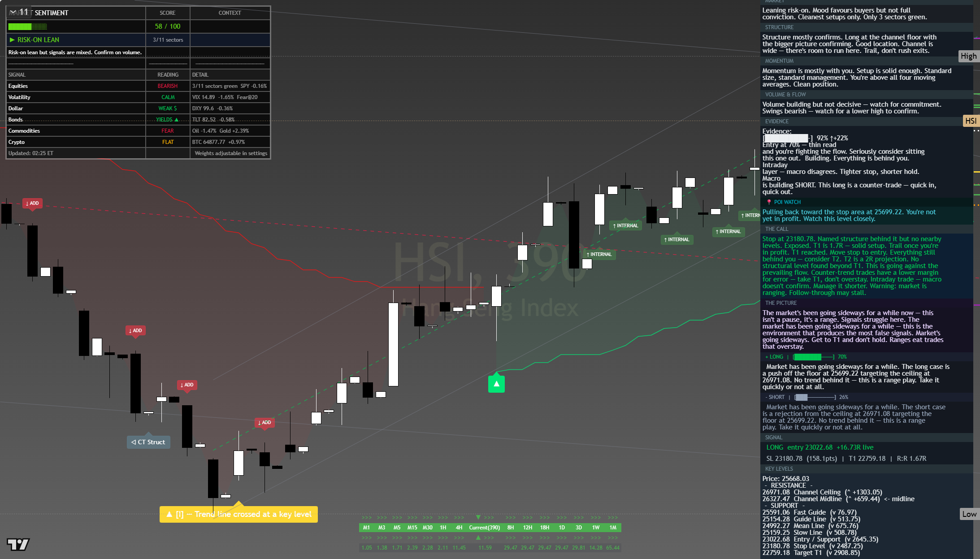This screenshot has height=559, width=980.
Task: Click 'Weights adjustable in settings' text
Action: [231, 153]
